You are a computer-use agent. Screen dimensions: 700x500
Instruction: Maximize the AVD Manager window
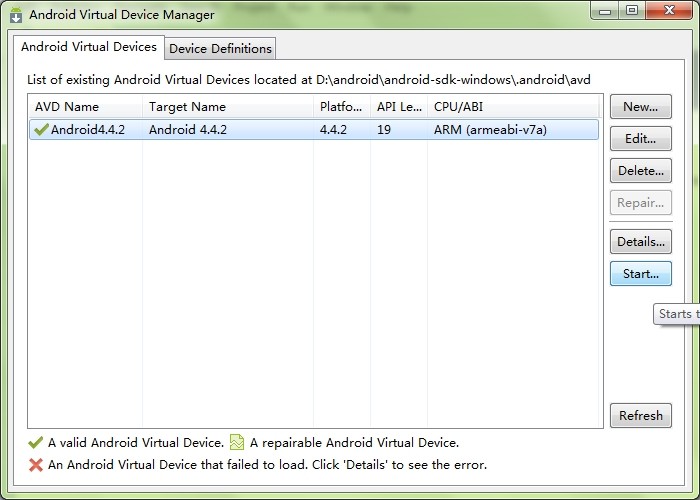click(x=632, y=11)
